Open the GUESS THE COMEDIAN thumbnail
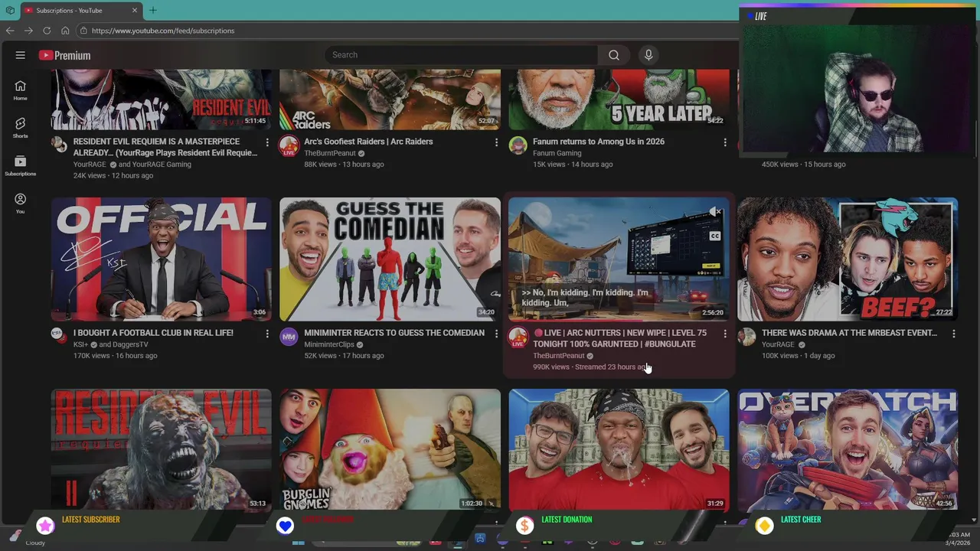The width and height of the screenshot is (980, 551). click(390, 259)
